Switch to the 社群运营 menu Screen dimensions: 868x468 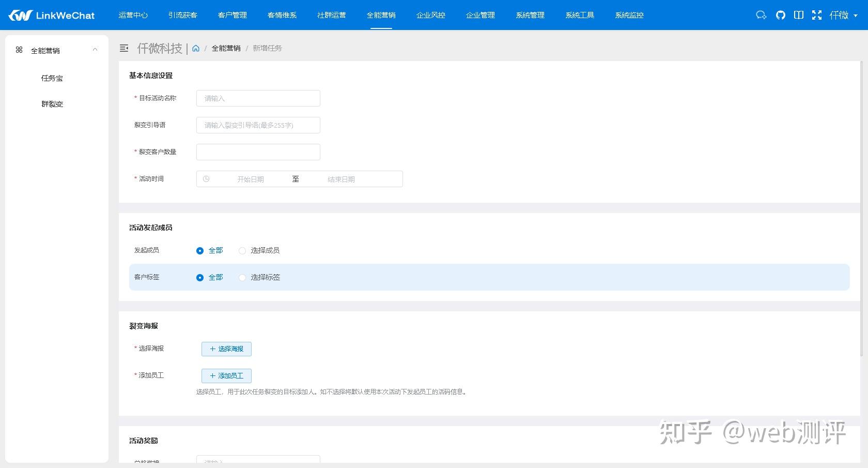331,15
